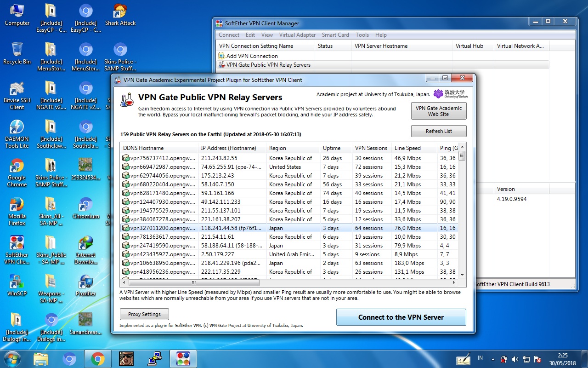Select the [Include] Dialogs folder icon
The image size is (588, 368).
point(17,328)
